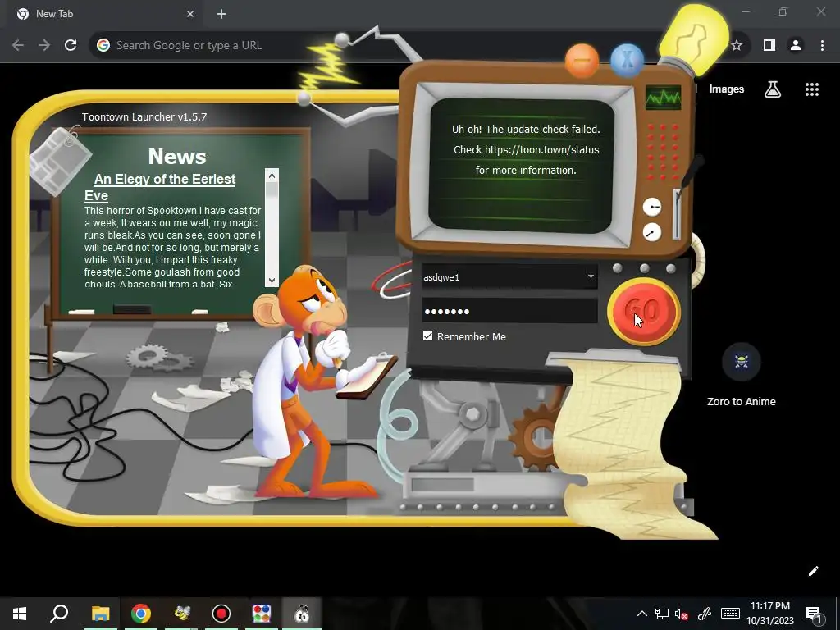Open the Chrome three-dot menu

822,46
